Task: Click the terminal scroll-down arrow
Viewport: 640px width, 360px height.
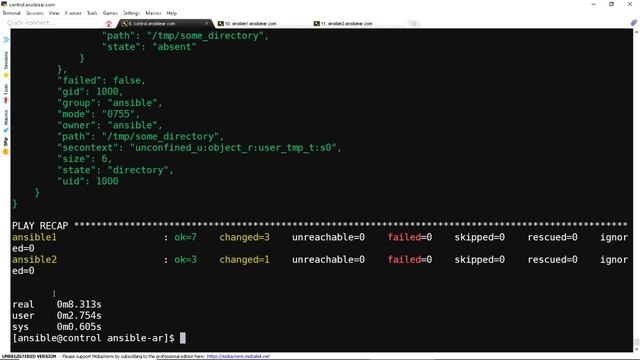Action: tap(636, 349)
